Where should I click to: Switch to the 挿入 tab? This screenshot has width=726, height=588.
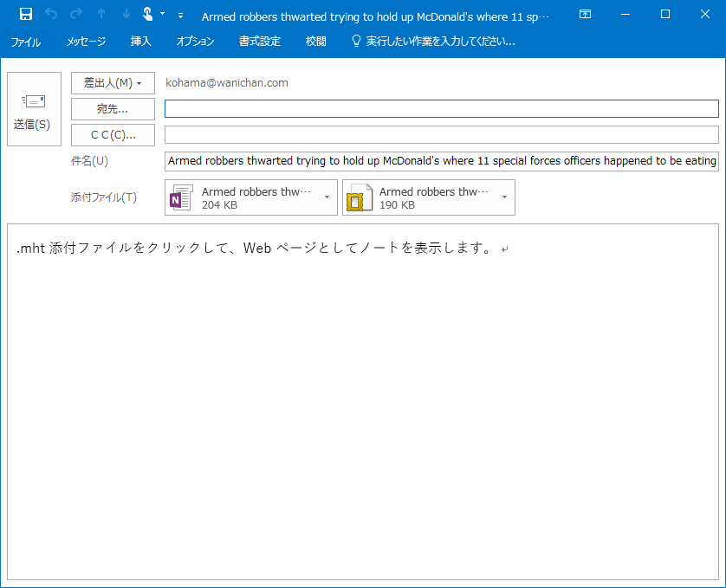140,42
